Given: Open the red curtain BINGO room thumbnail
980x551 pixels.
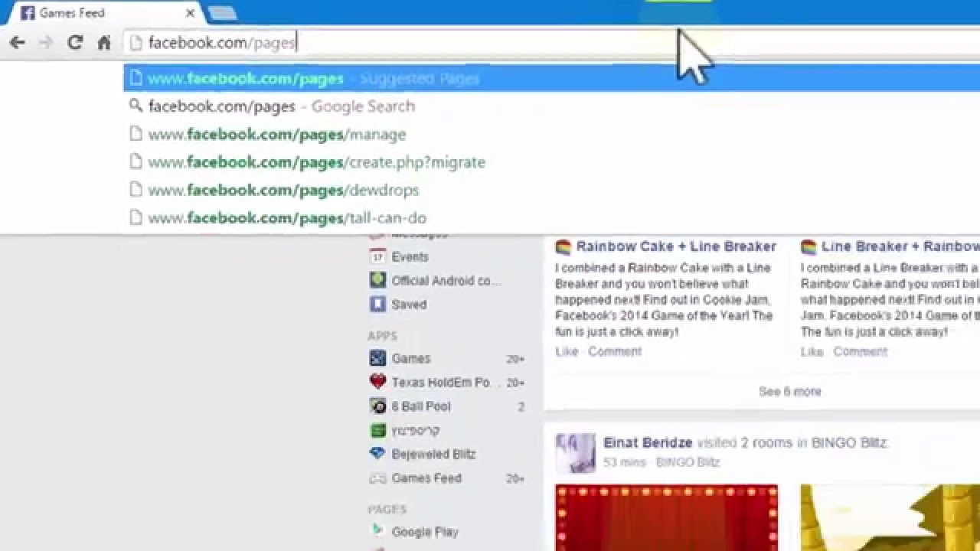Looking at the screenshot, I should pyautogui.click(x=666, y=517).
